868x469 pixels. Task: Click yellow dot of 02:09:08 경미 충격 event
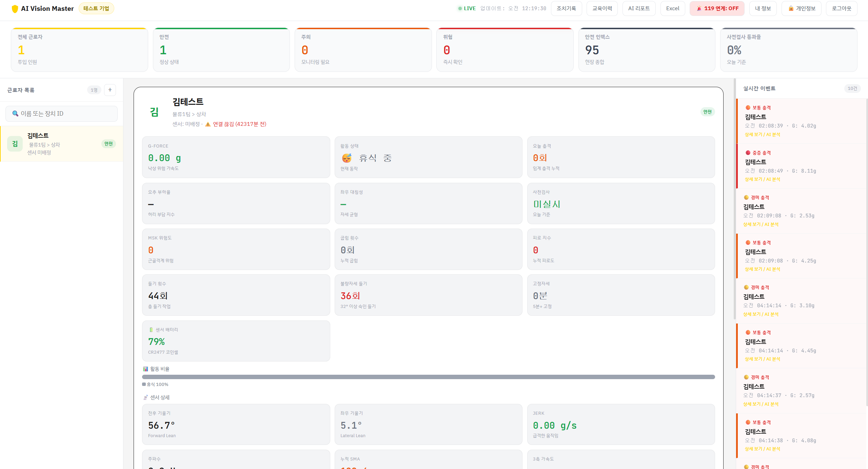(746, 197)
